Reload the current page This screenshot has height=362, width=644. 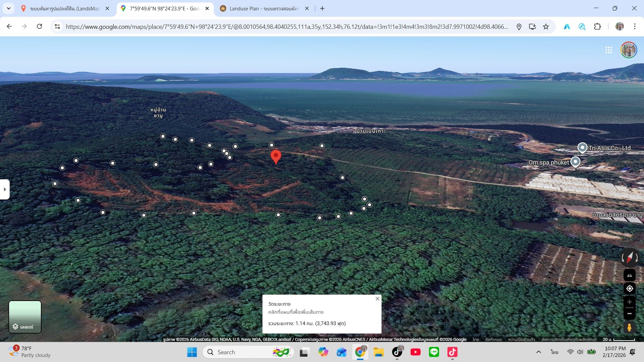(x=39, y=26)
